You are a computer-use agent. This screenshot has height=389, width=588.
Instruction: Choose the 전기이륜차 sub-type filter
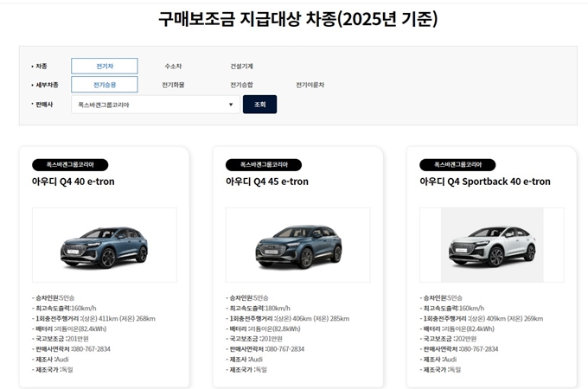tap(310, 85)
